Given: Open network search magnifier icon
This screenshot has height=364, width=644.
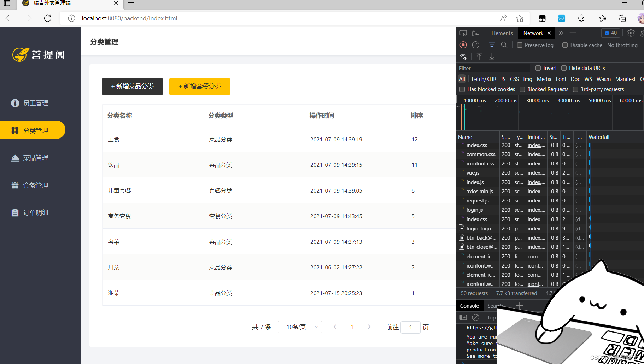Looking at the screenshot, I should (x=504, y=45).
